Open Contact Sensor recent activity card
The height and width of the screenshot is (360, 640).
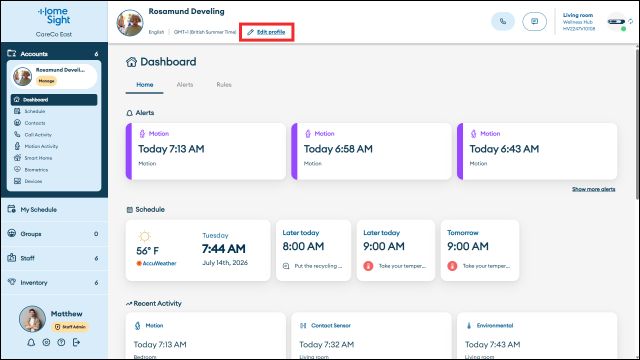pos(371,336)
